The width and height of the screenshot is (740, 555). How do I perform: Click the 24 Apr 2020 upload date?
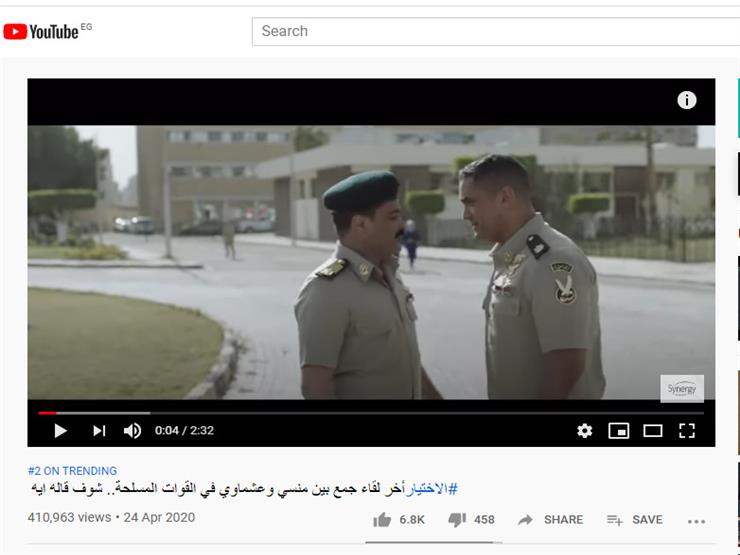click(159, 517)
